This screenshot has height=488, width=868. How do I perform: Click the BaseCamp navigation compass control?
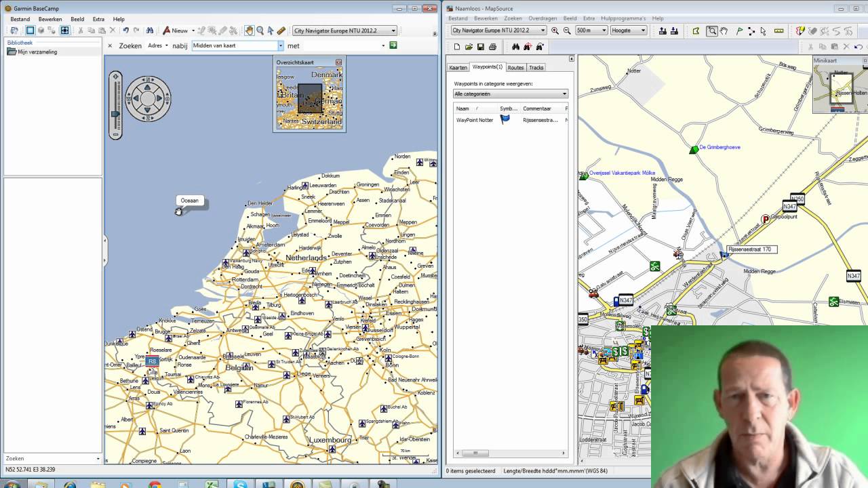[148, 99]
